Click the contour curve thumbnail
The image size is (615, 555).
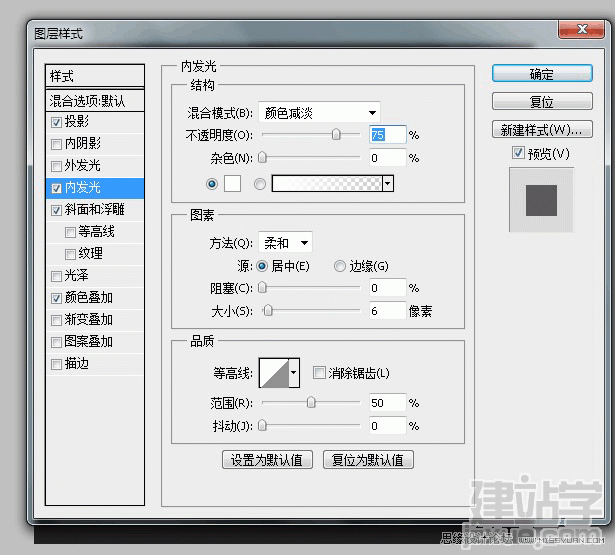click(x=274, y=373)
